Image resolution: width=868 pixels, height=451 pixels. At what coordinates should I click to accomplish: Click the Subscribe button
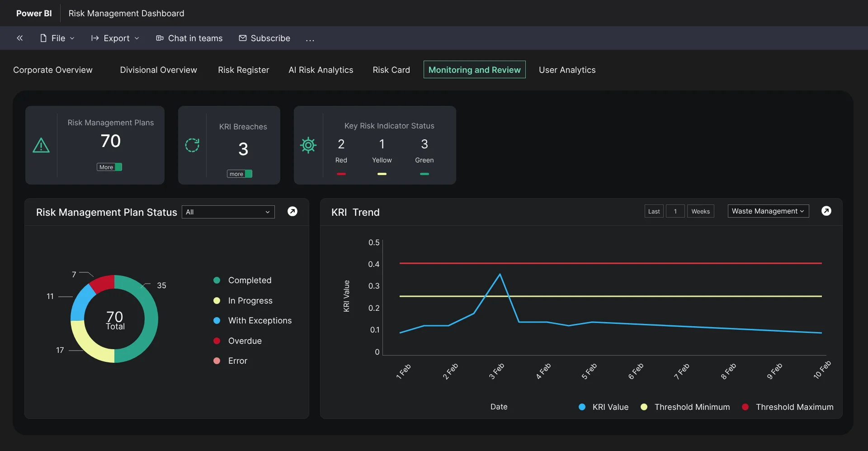point(264,38)
